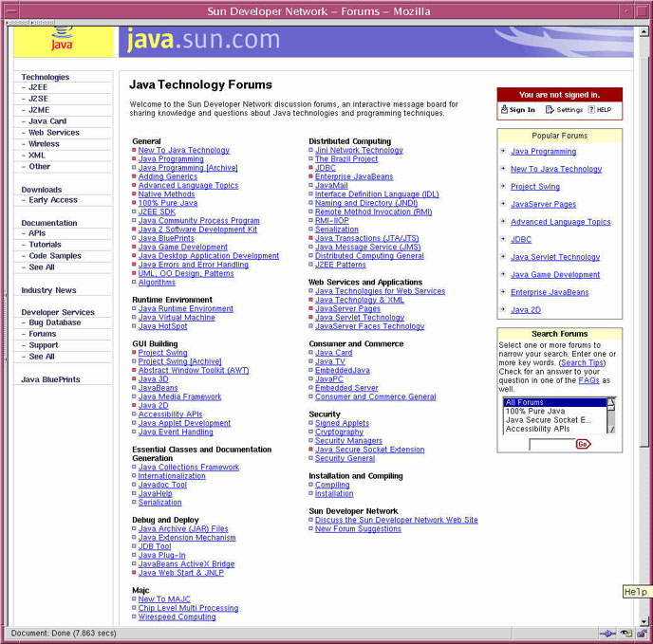Click red square bullet beside Native Methods
The height and width of the screenshot is (644, 653).
click(134, 193)
